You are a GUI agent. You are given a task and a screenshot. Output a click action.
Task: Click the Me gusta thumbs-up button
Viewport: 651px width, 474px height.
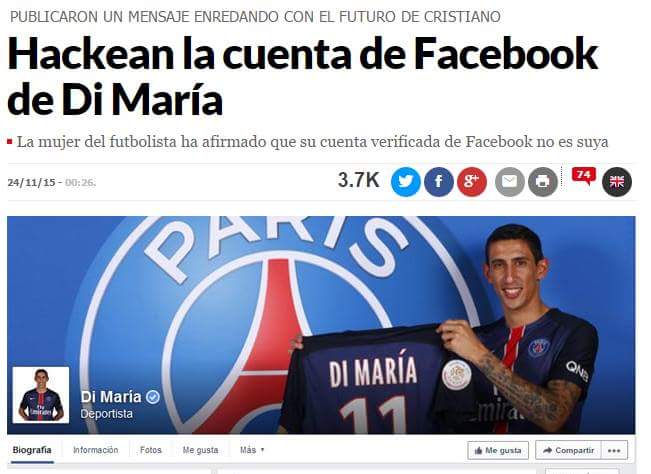click(x=498, y=450)
